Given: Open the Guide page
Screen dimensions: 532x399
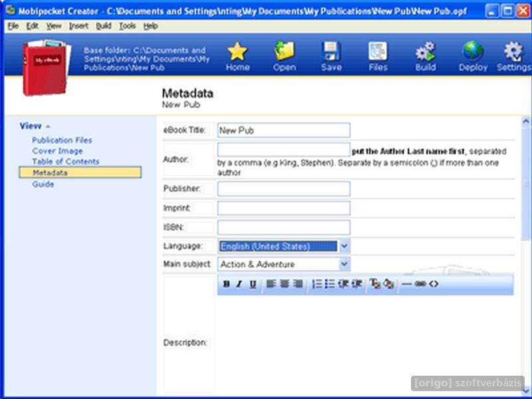Looking at the screenshot, I should pyautogui.click(x=43, y=184).
